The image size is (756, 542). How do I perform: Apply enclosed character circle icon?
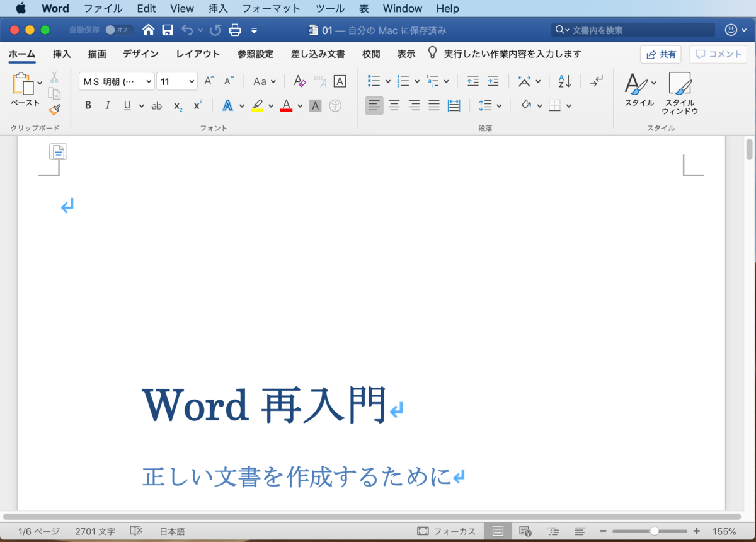tap(335, 106)
